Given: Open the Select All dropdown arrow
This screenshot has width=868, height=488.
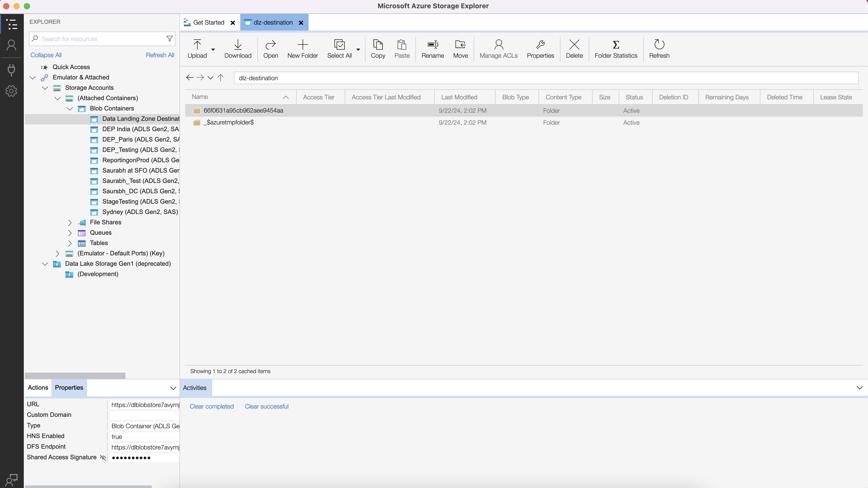Looking at the screenshot, I should (358, 49).
